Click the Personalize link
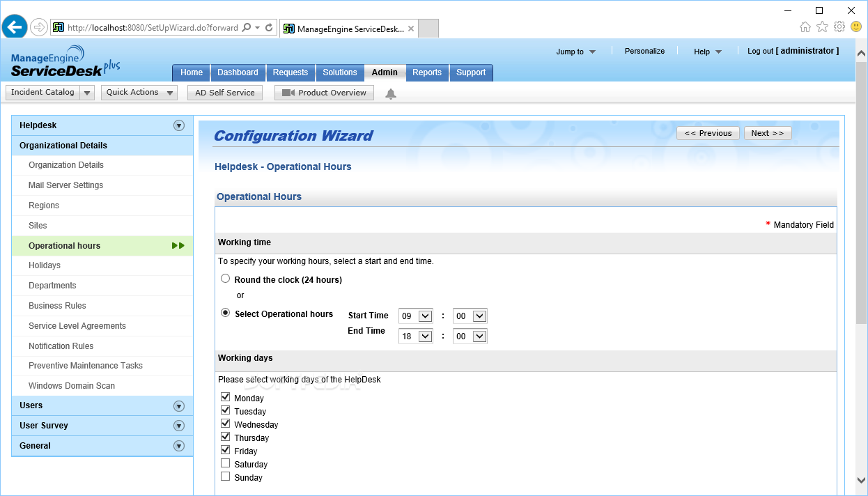The image size is (868, 496). [644, 51]
